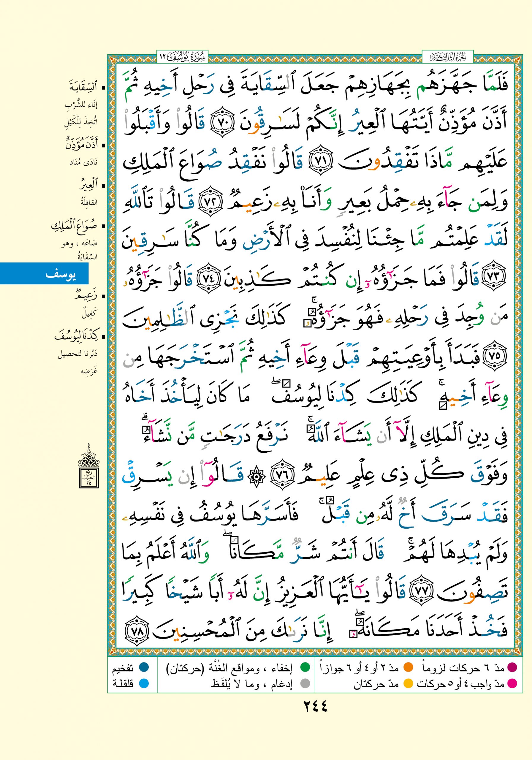Open the صواع الملك glossary entry
Image resolution: width=532 pixels, height=760 pixels.
click(74, 227)
